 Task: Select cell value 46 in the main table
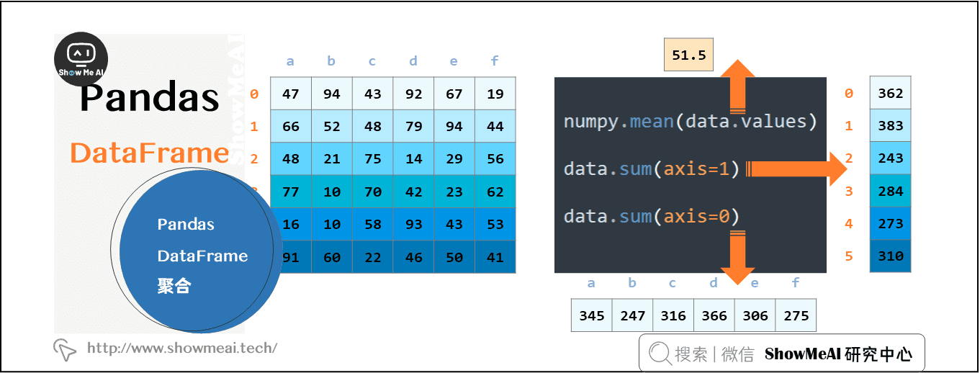(413, 257)
